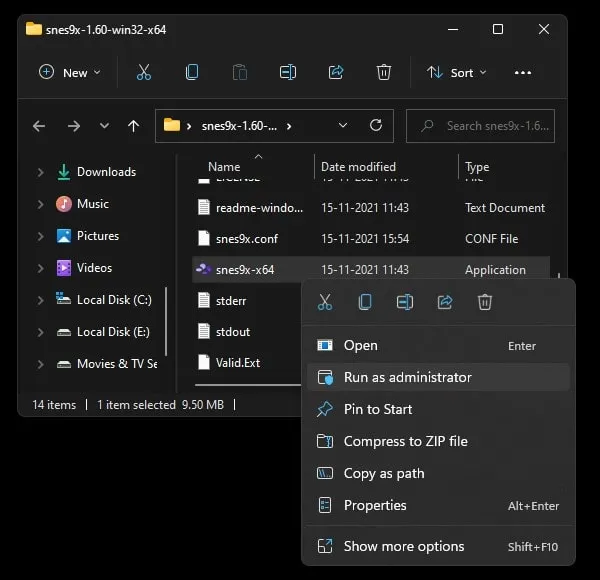Go back with the left arrow
This screenshot has height=580, width=600.
(x=39, y=126)
